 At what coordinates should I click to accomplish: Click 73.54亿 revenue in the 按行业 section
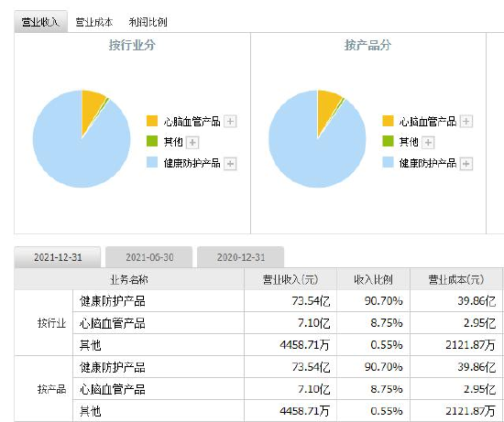(x=311, y=301)
